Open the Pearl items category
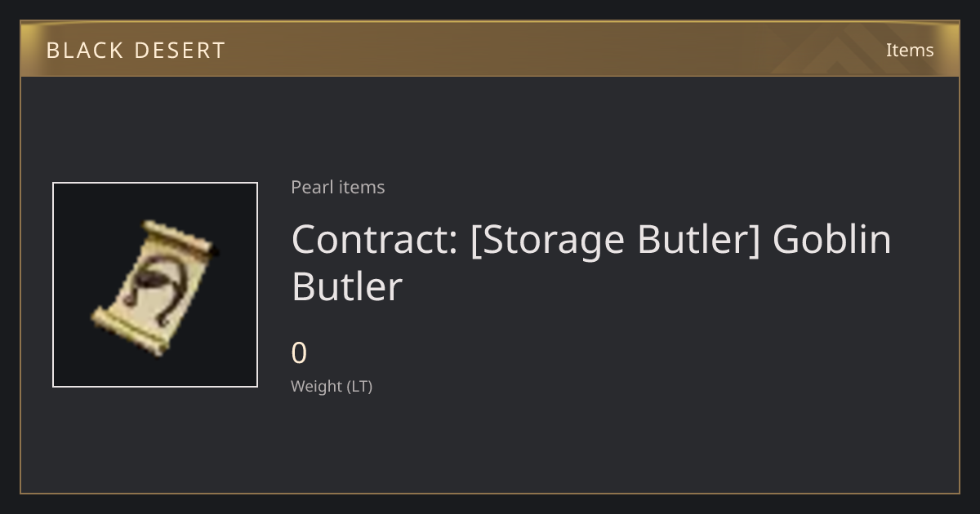The width and height of the screenshot is (980, 514). [337, 187]
